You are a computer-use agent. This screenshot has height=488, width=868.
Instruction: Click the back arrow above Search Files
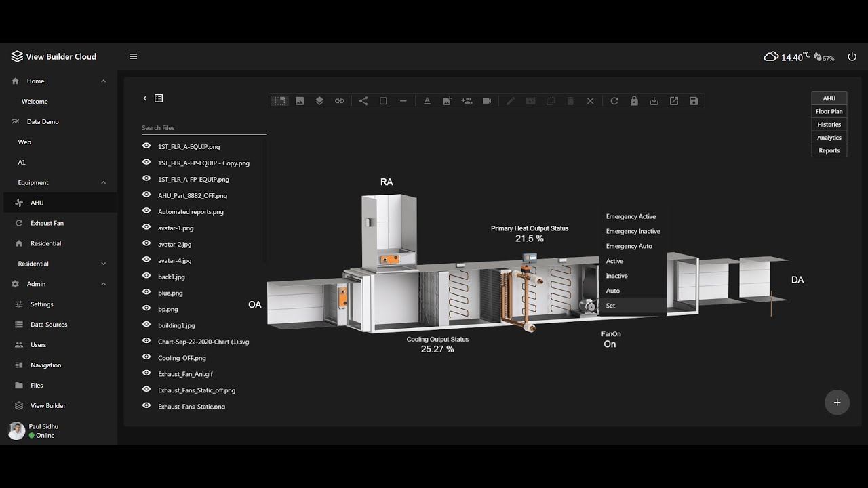[x=145, y=98]
